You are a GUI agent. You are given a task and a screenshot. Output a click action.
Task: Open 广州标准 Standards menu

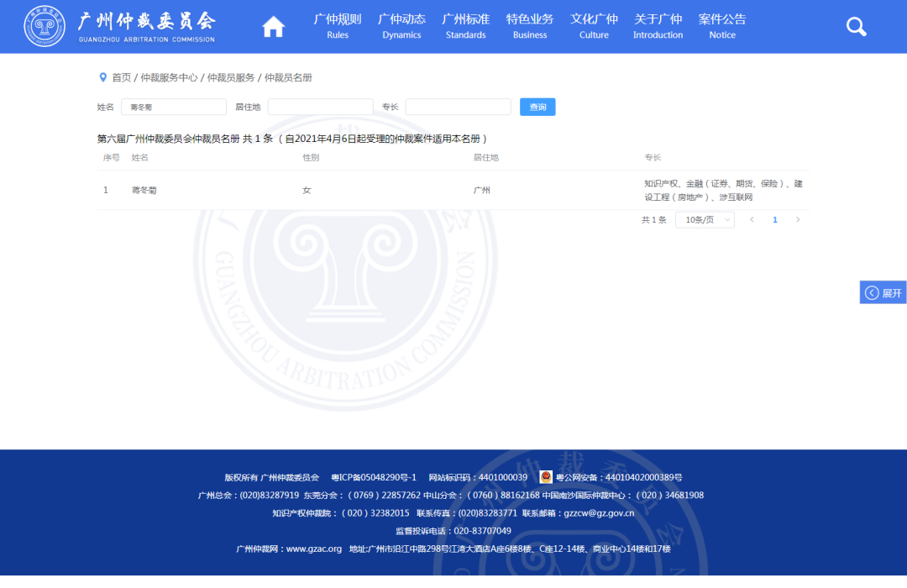click(465, 27)
